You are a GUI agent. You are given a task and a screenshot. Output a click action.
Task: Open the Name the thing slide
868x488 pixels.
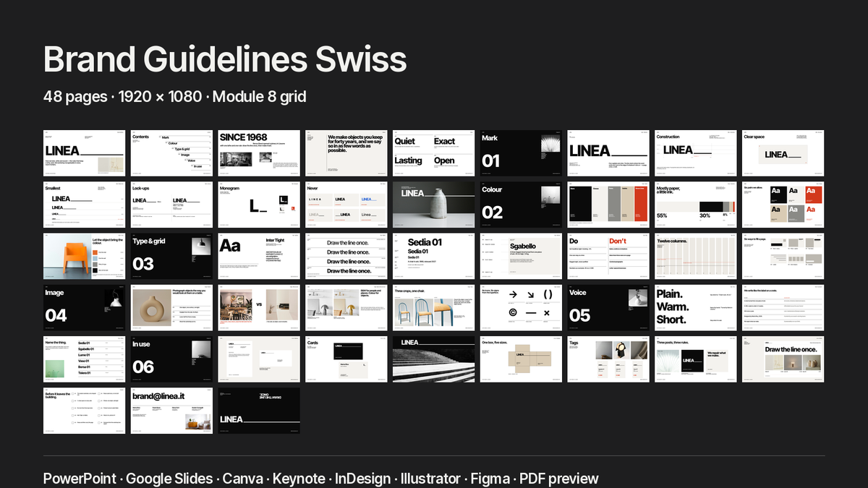coord(84,359)
